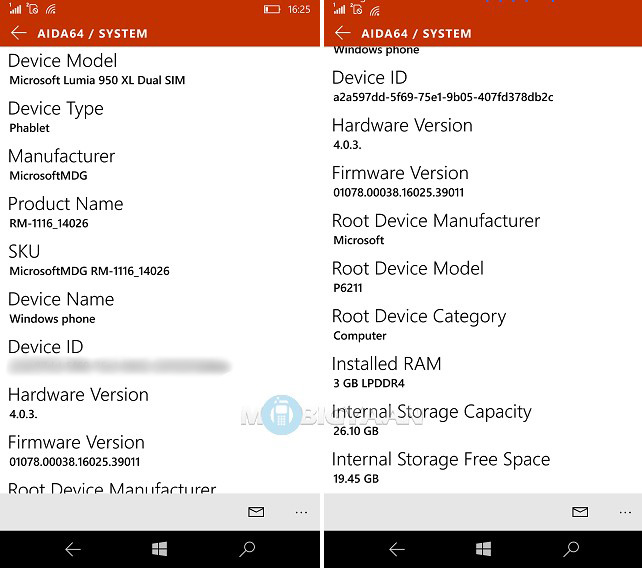Select the 'MicrosoftMDG' manufacturer value
Screen dimensions: 642x568
(48, 175)
